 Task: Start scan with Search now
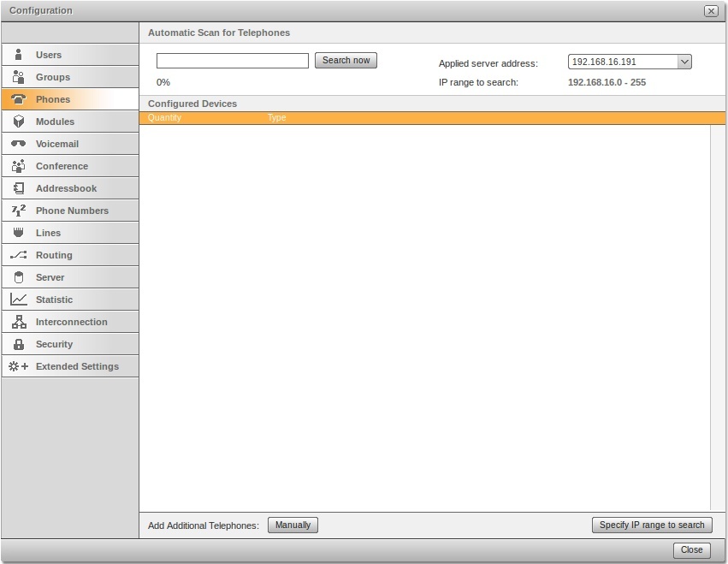tap(346, 61)
